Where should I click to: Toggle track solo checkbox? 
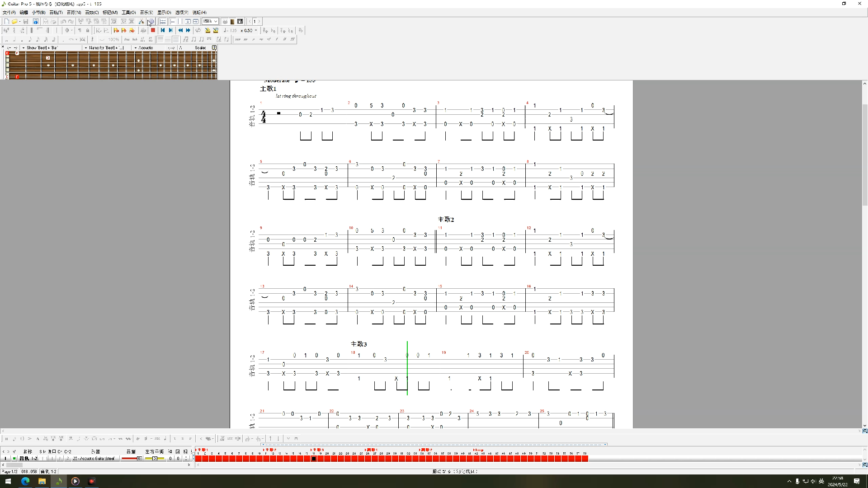41,458
